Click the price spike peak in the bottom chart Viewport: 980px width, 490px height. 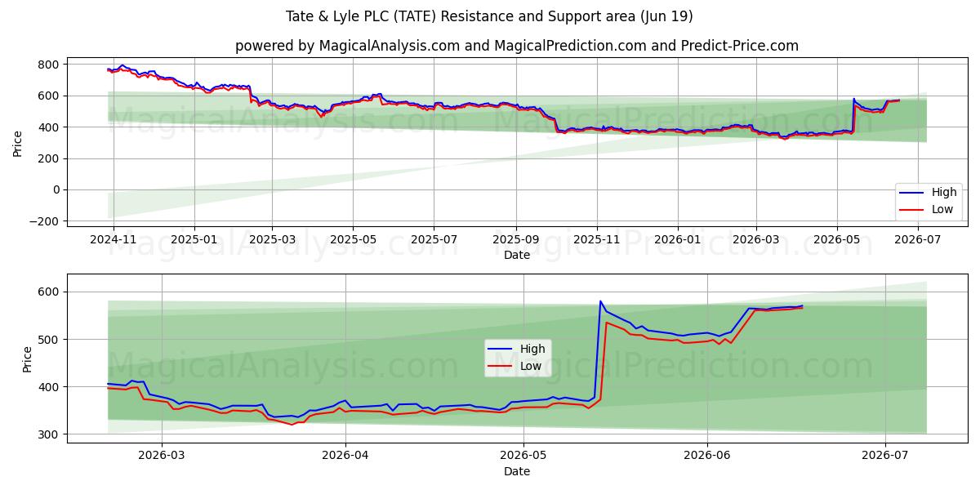pos(600,301)
